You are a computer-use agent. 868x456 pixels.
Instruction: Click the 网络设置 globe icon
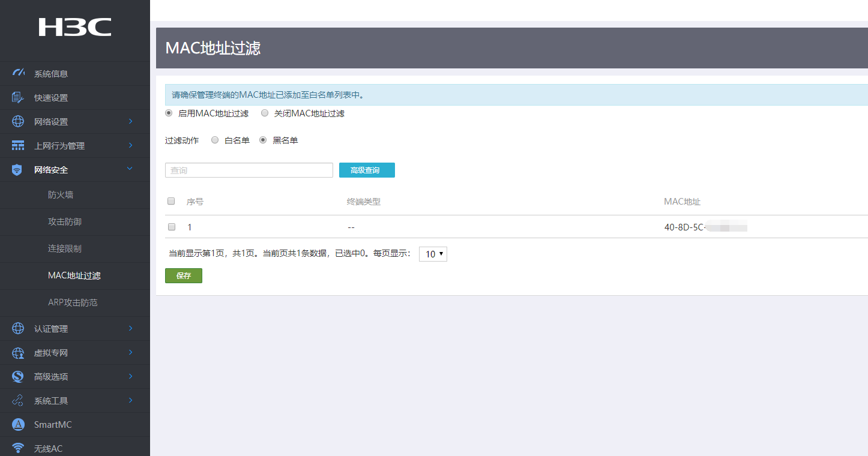click(18, 122)
